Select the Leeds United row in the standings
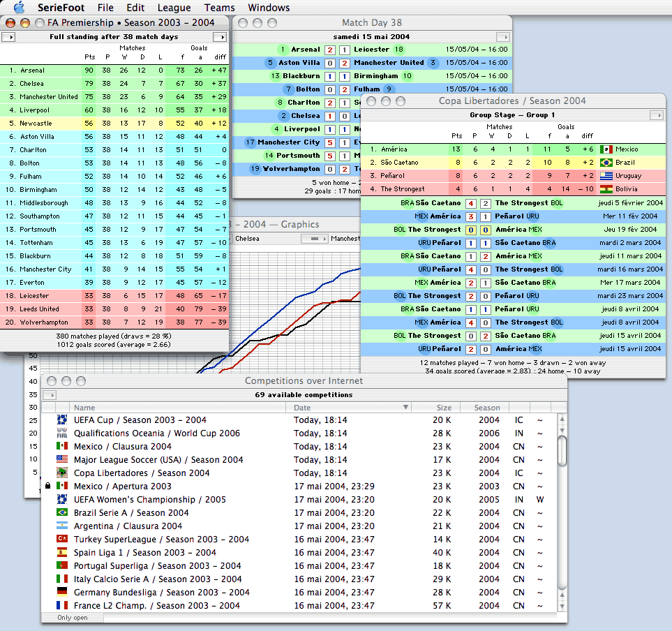Screen dimensions: 672x631 [x=114, y=309]
